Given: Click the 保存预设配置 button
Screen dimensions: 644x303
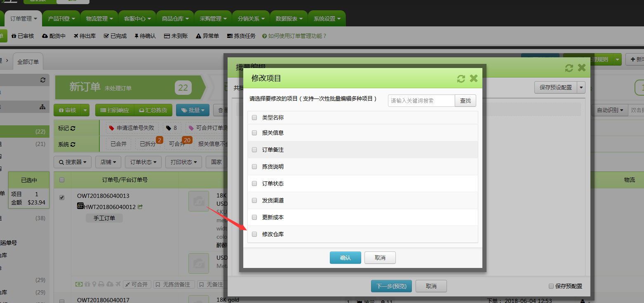Looking at the screenshot, I should 556,87.
